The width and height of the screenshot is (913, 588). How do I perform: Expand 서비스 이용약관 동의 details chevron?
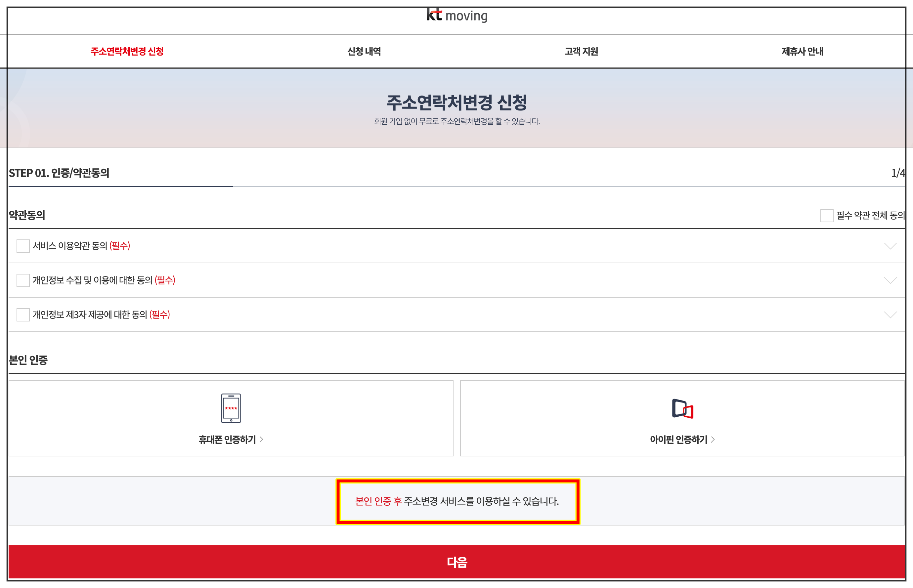point(890,246)
